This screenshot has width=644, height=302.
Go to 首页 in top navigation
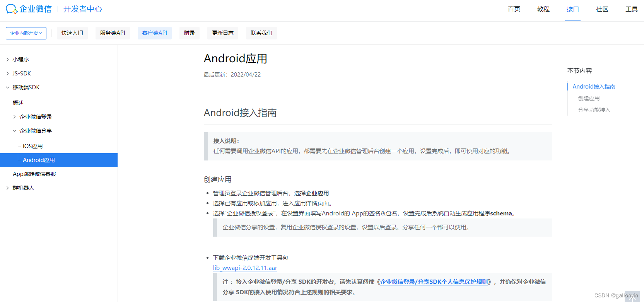click(514, 9)
